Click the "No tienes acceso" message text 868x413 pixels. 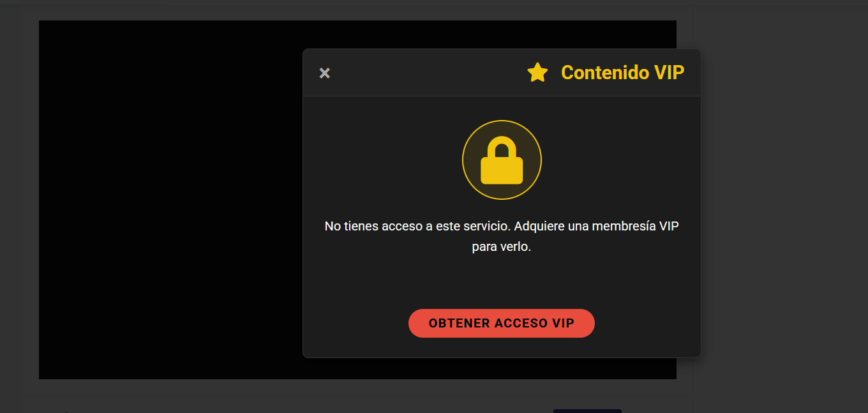502,236
